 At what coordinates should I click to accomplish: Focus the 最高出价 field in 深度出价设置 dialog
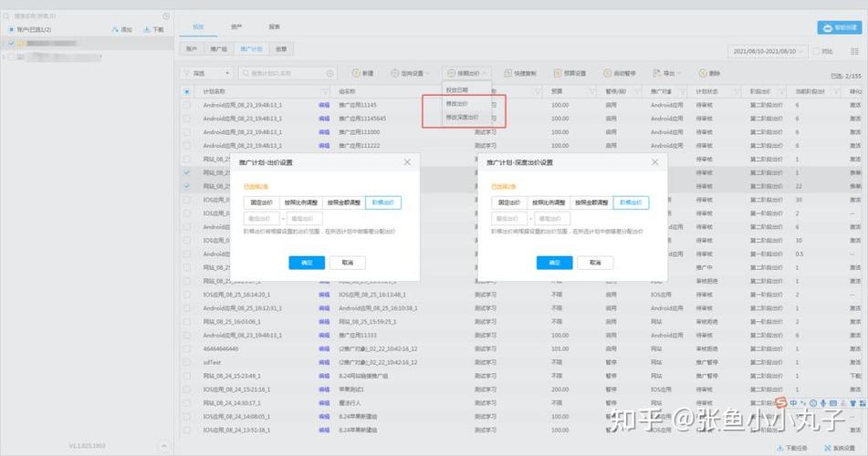click(552, 219)
